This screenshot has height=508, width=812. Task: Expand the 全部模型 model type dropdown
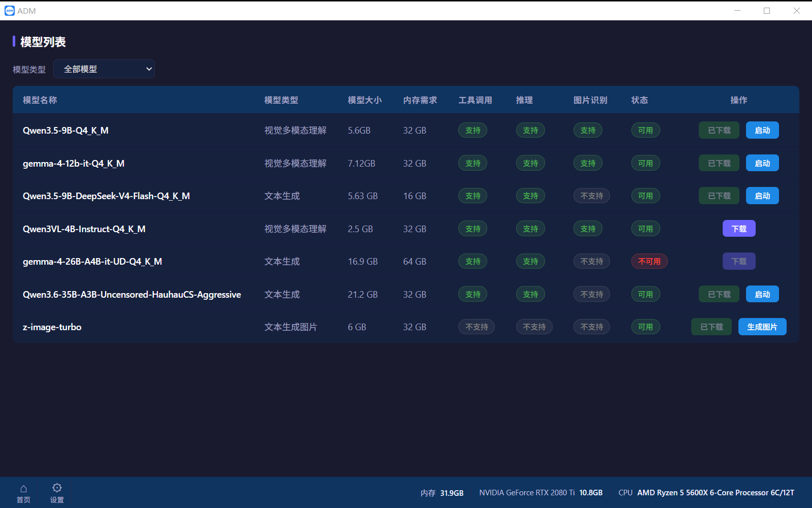104,69
